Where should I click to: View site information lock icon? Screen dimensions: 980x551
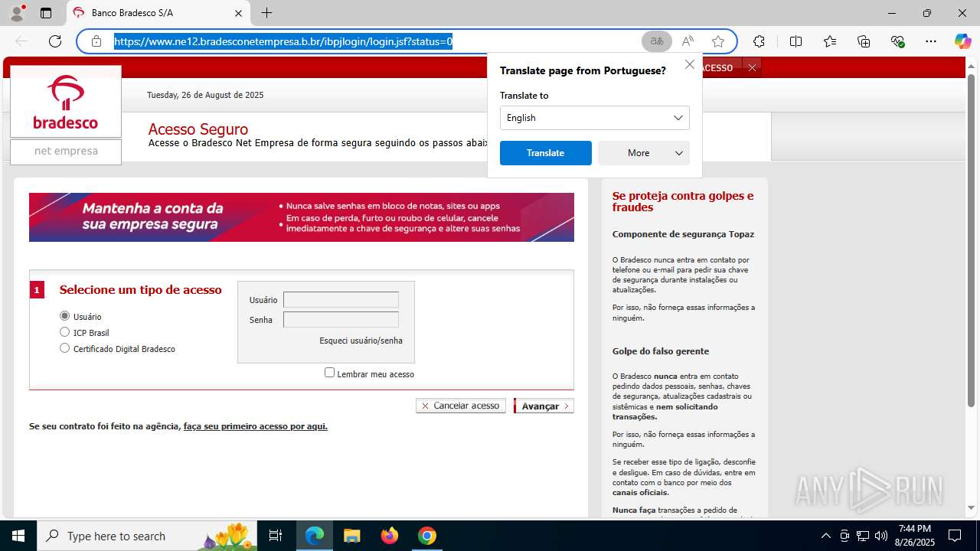pos(96,41)
